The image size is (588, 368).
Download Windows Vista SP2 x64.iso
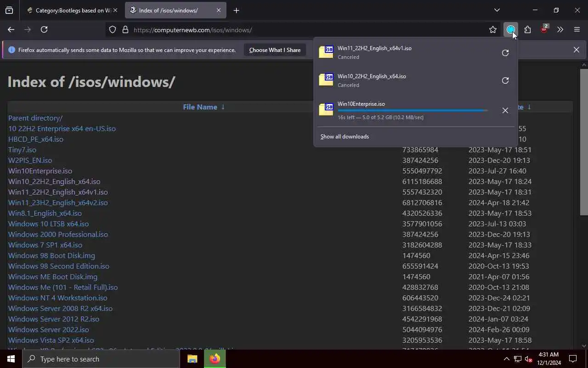(x=51, y=340)
